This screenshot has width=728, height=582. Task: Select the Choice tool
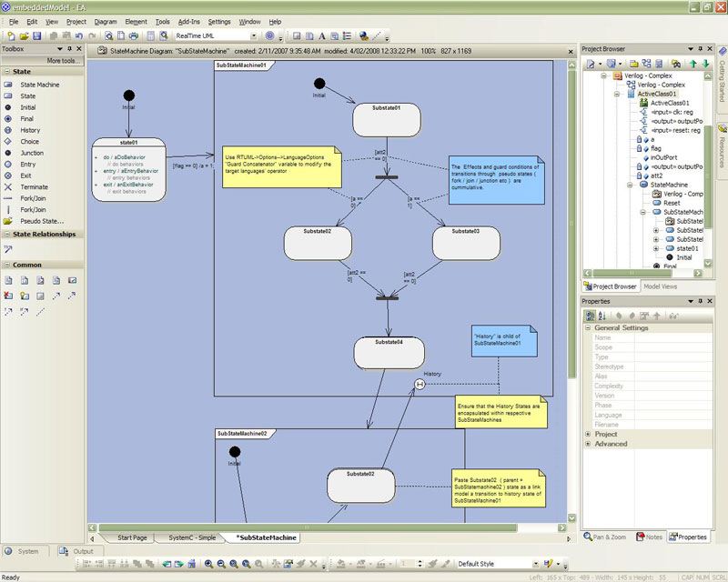tap(22, 142)
